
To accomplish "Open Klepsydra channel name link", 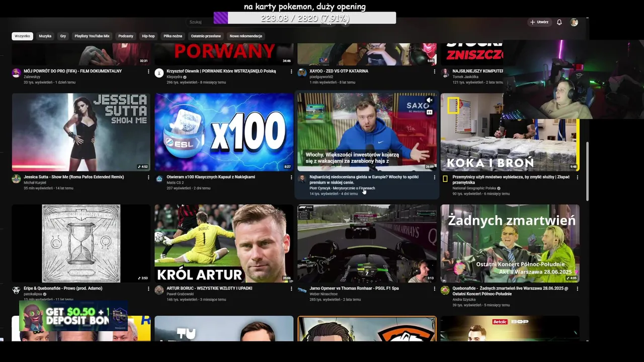I will pos(174,77).
